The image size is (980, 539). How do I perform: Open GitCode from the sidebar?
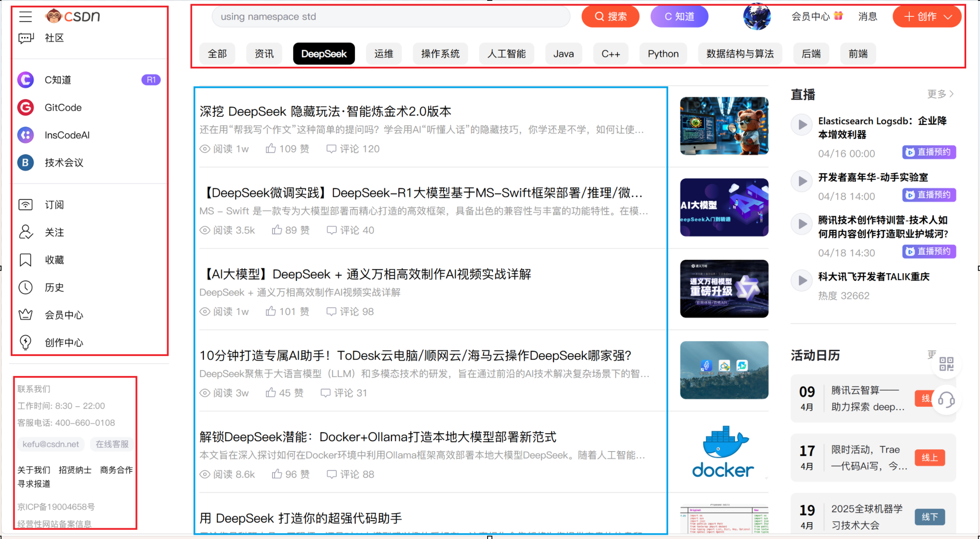click(x=63, y=107)
